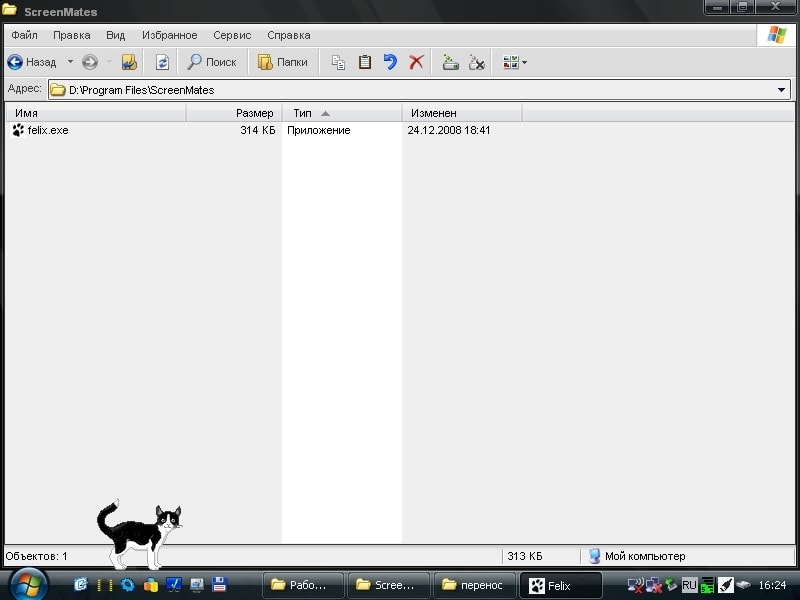
Task: Toggle the Folders (Папки) pane
Action: click(x=283, y=62)
